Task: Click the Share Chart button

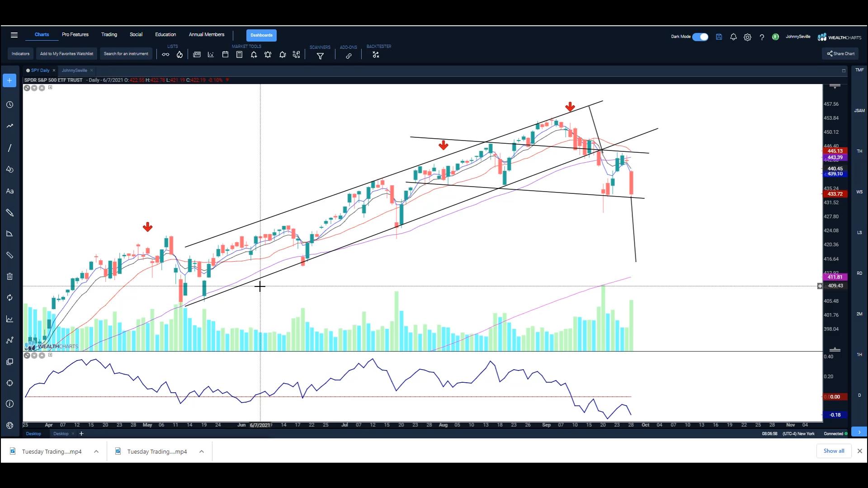Action: (841, 54)
